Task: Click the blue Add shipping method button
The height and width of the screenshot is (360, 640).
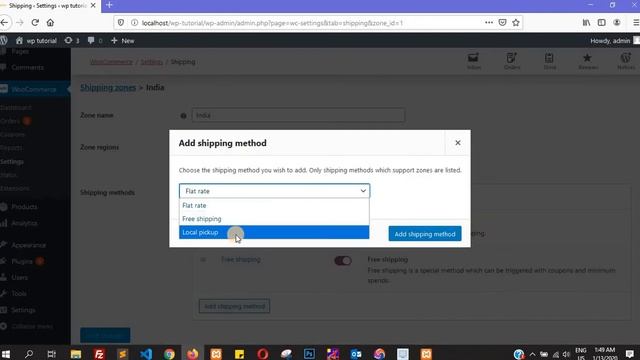Action: tap(425, 234)
